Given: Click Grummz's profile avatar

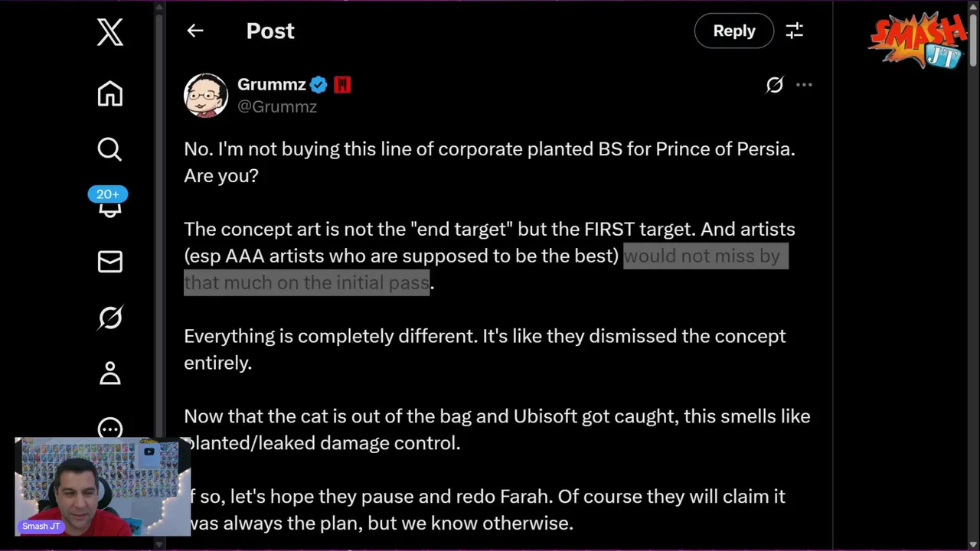Looking at the screenshot, I should (x=206, y=96).
